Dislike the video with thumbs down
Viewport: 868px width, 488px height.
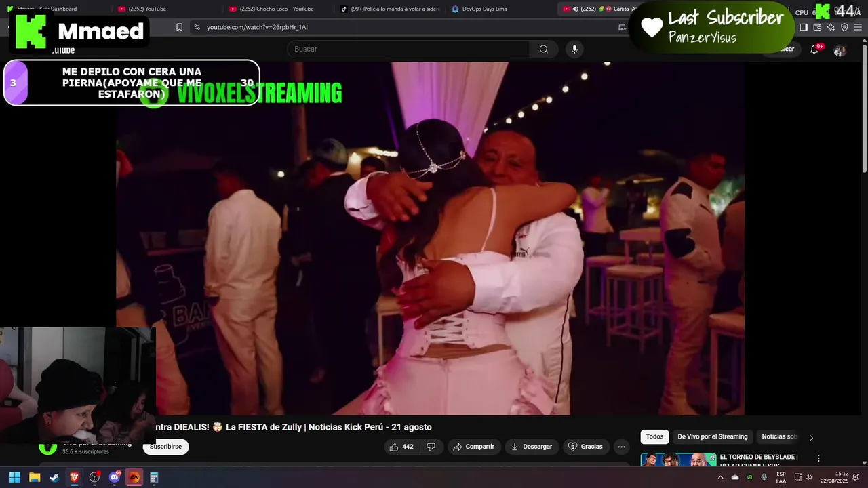coord(431,447)
